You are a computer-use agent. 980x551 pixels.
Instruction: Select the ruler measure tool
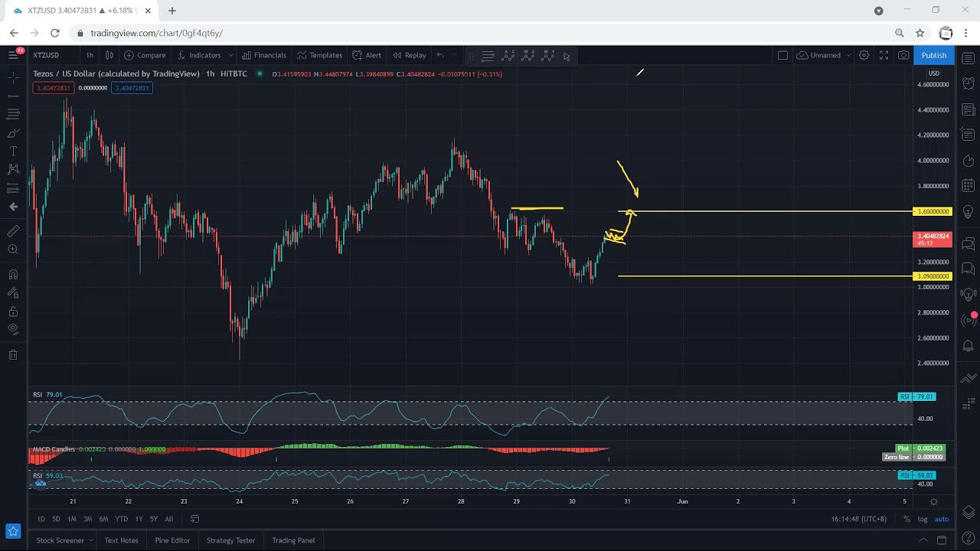click(13, 231)
